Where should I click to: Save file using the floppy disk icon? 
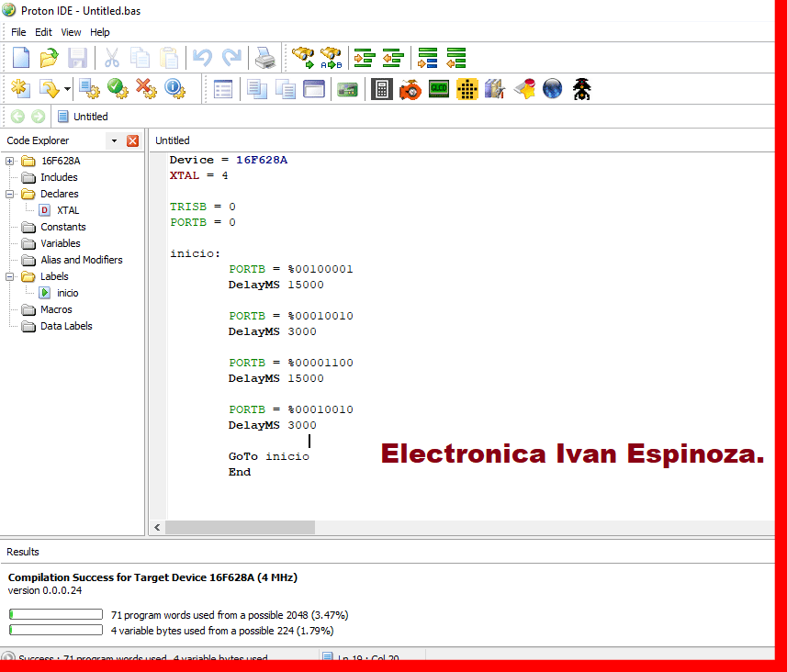tap(77, 58)
